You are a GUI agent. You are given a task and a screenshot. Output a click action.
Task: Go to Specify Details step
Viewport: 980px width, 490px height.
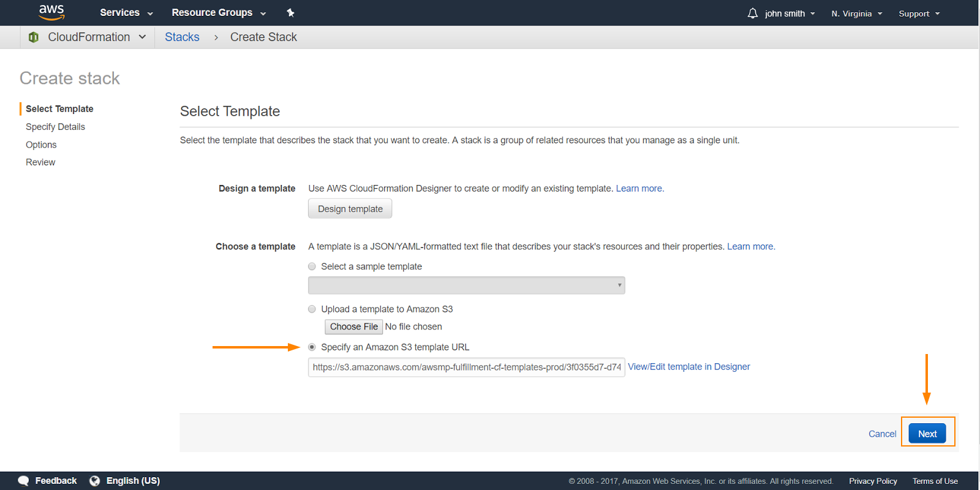[55, 127]
